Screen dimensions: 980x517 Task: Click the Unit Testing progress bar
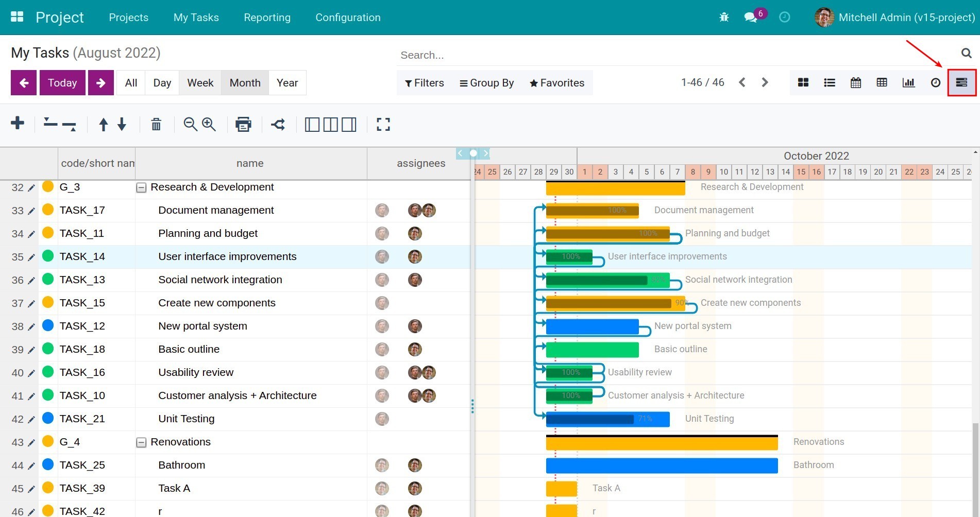[607, 419]
